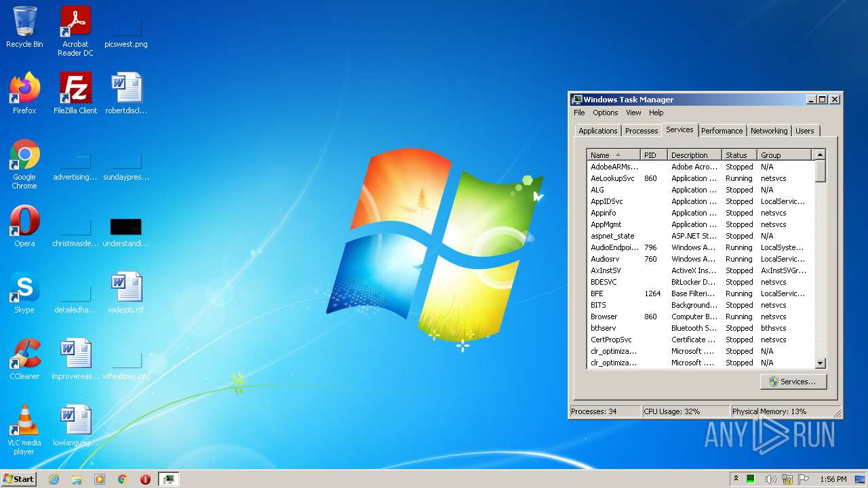Click the Opera icon in the taskbar

pyautogui.click(x=145, y=479)
